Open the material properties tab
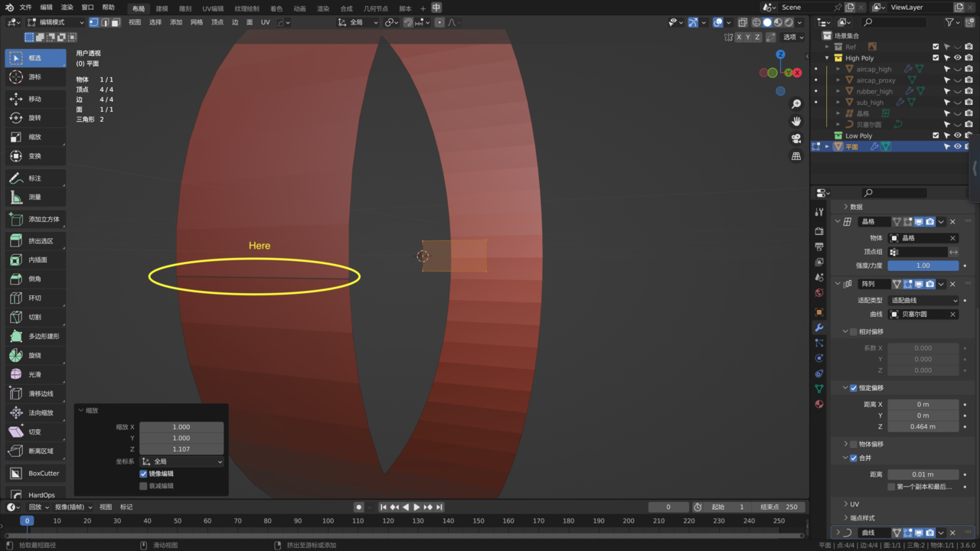980x551 pixels. (819, 404)
